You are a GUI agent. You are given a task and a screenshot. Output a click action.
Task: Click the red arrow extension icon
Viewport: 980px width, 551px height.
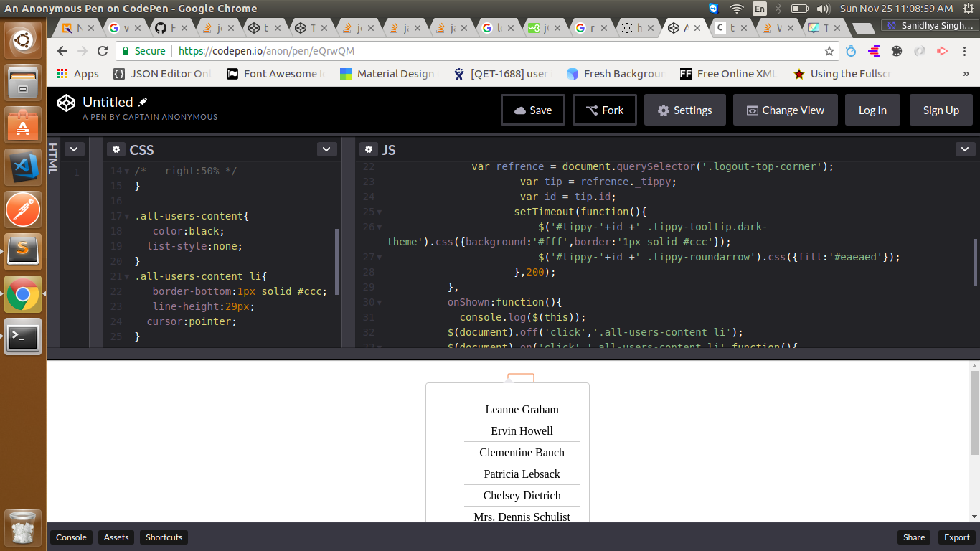(x=943, y=51)
